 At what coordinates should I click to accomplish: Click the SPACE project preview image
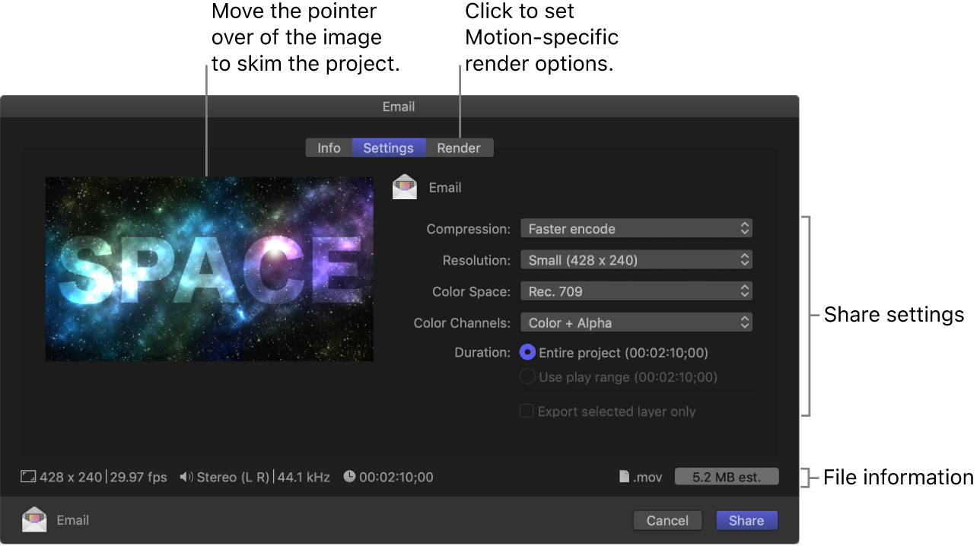[x=208, y=269]
